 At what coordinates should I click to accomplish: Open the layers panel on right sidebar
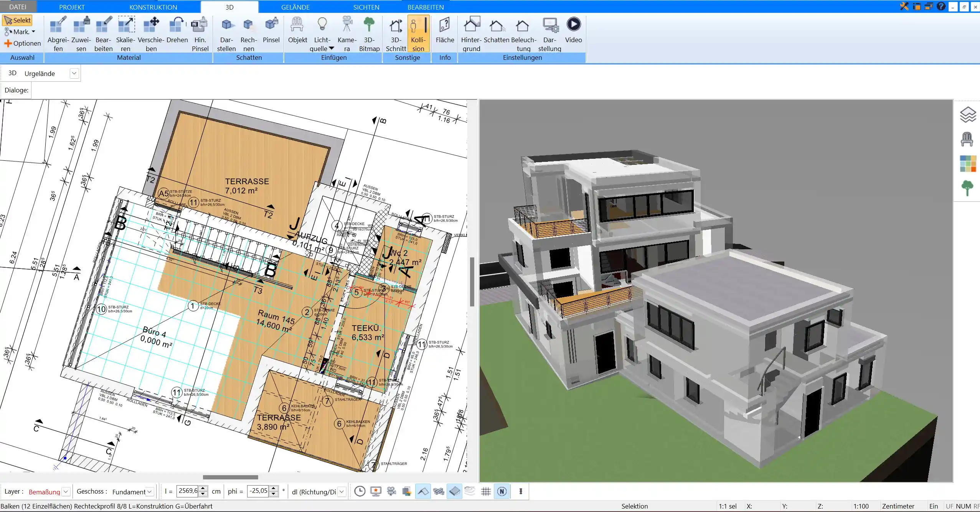coord(968,114)
